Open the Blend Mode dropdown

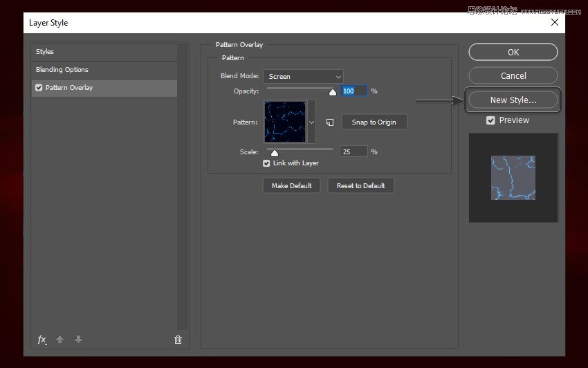click(303, 76)
